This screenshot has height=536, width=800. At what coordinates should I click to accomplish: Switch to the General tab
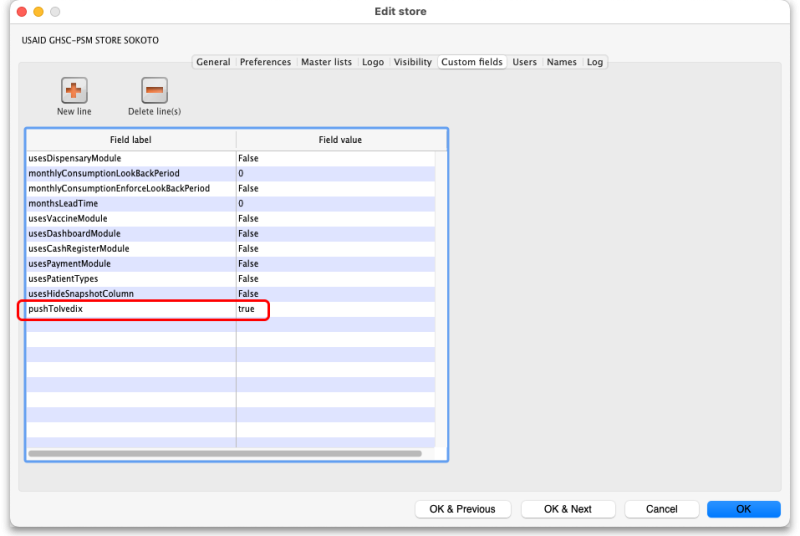pyautogui.click(x=213, y=62)
